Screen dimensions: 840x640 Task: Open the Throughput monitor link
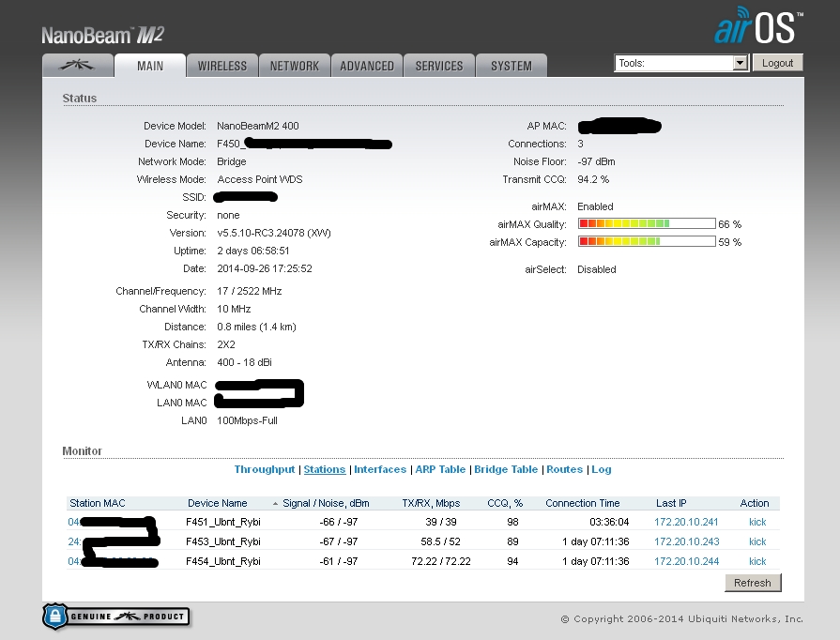pos(265,469)
